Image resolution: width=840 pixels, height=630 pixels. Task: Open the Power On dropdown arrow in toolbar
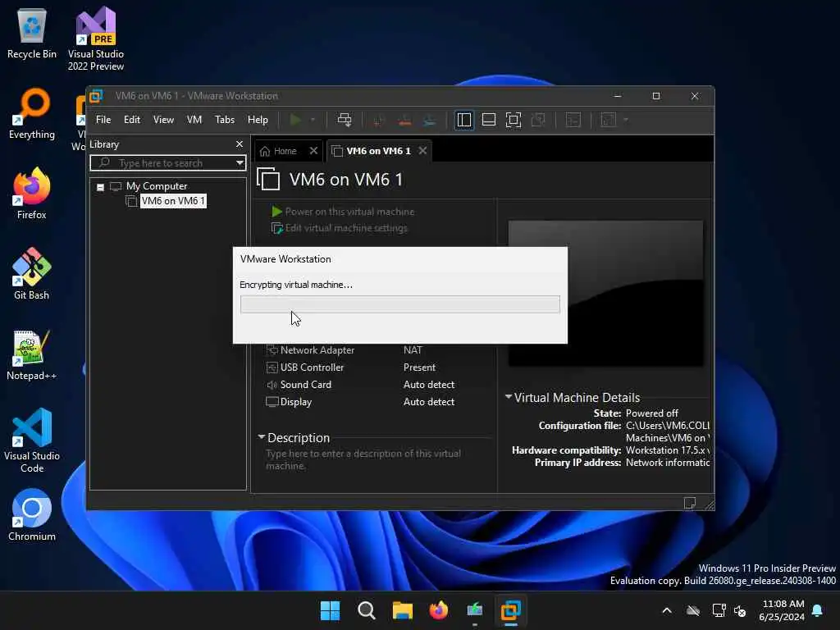[x=313, y=120]
